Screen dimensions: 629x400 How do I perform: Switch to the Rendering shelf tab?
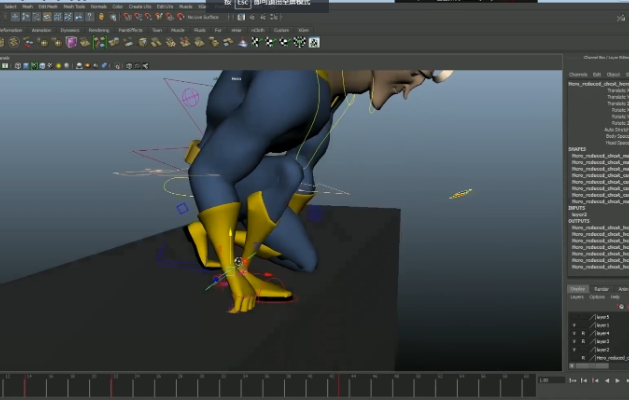click(99, 30)
